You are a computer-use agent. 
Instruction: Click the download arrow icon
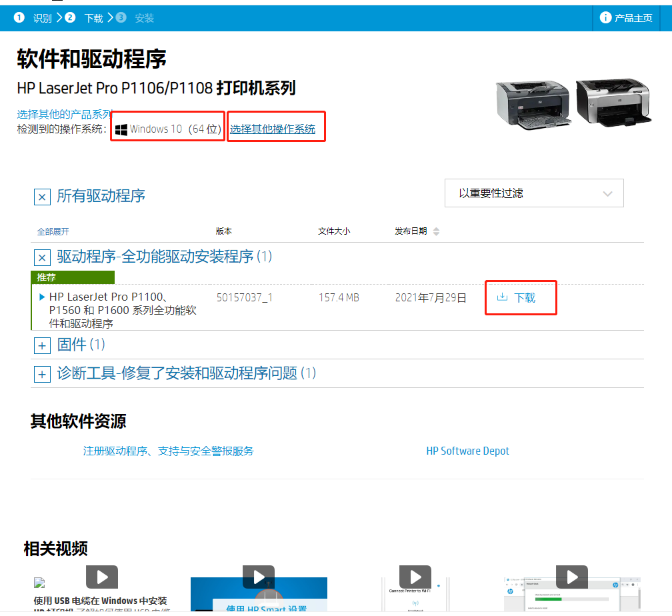tap(502, 297)
